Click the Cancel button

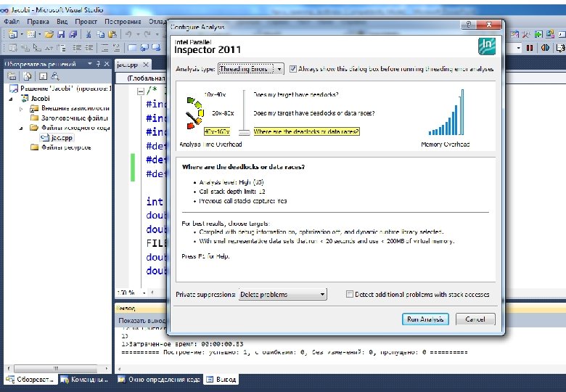(475, 319)
